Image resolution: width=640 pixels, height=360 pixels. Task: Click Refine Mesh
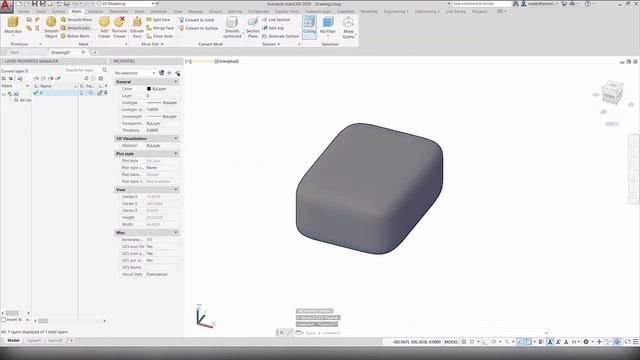tap(75, 36)
